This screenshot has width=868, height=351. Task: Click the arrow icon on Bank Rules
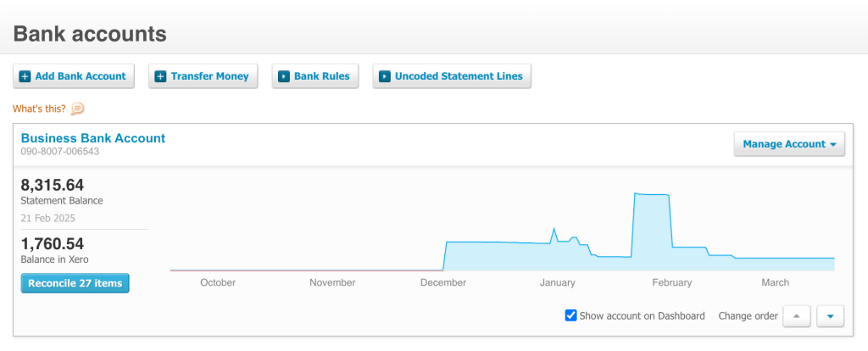284,76
